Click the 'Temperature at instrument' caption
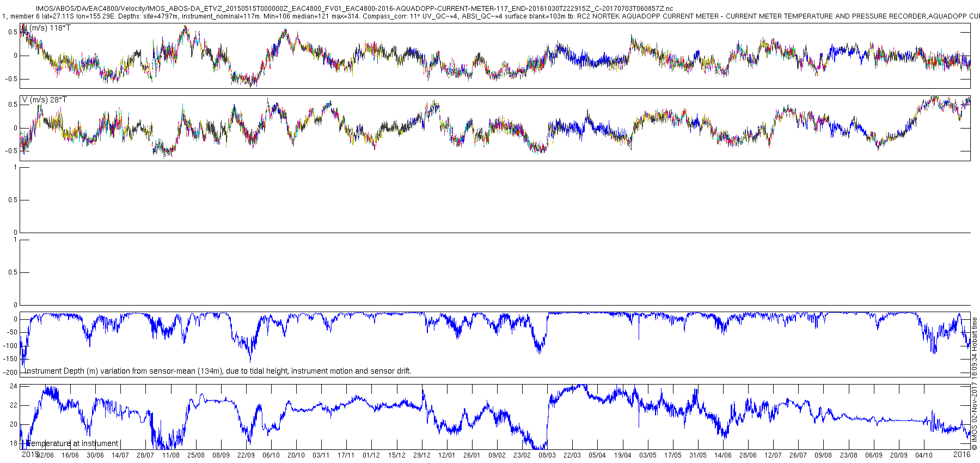The image size is (980, 463). [x=72, y=443]
